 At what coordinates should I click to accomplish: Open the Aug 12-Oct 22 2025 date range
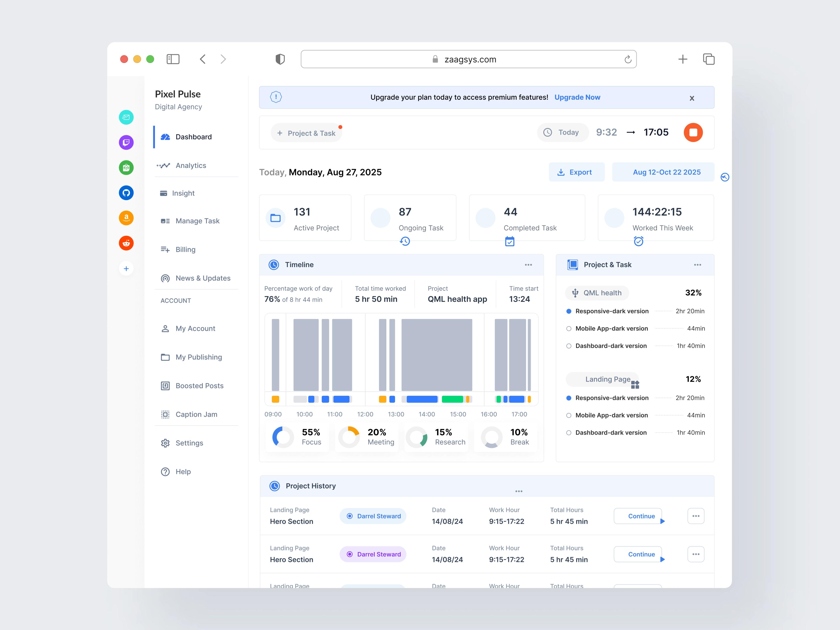click(663, 172)
